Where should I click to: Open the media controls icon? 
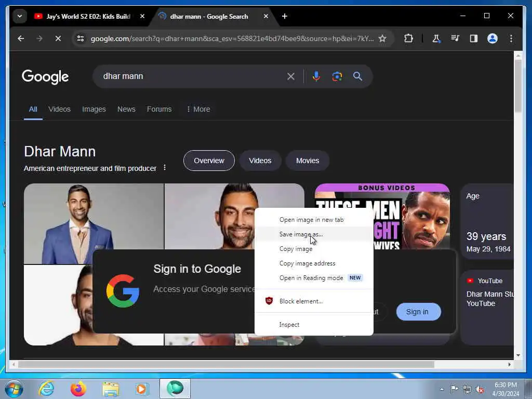click(x=455, y=38)
